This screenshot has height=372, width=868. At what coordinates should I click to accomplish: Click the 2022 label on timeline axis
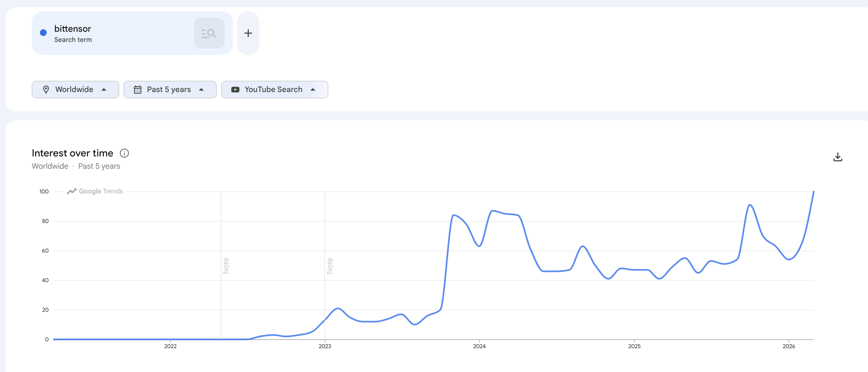170,346
